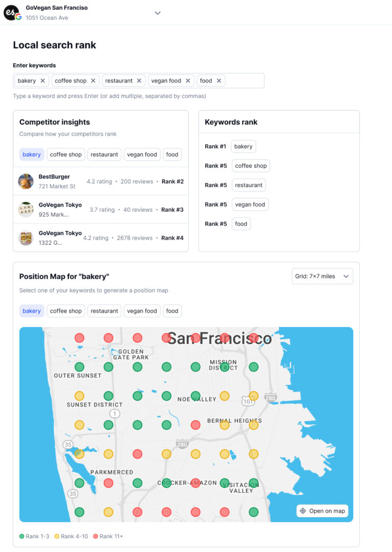Image resolution: width=392 pixels, height=552 pixels.
Task: Click the BestBurger competitor name
Action: point(53,176)
